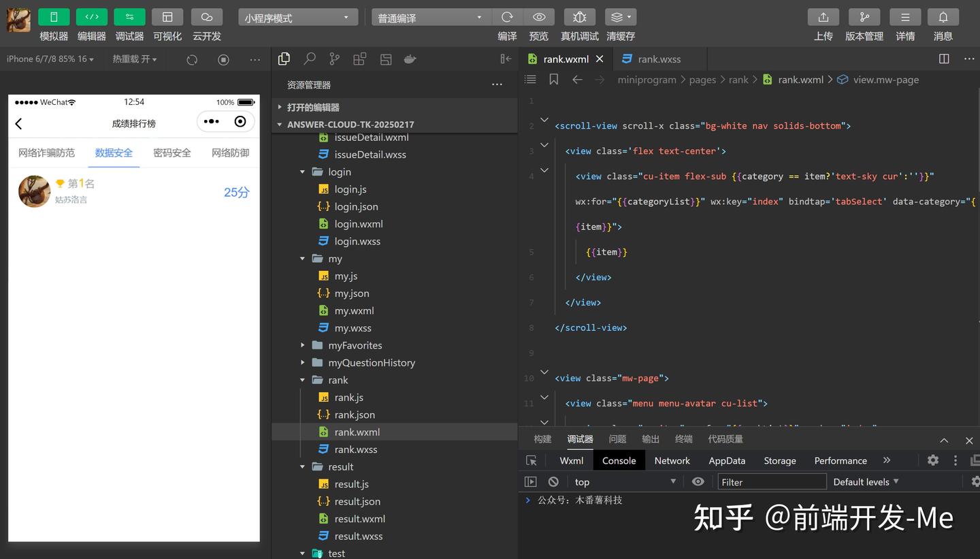Click the console Filter input field

pos(772,481)
